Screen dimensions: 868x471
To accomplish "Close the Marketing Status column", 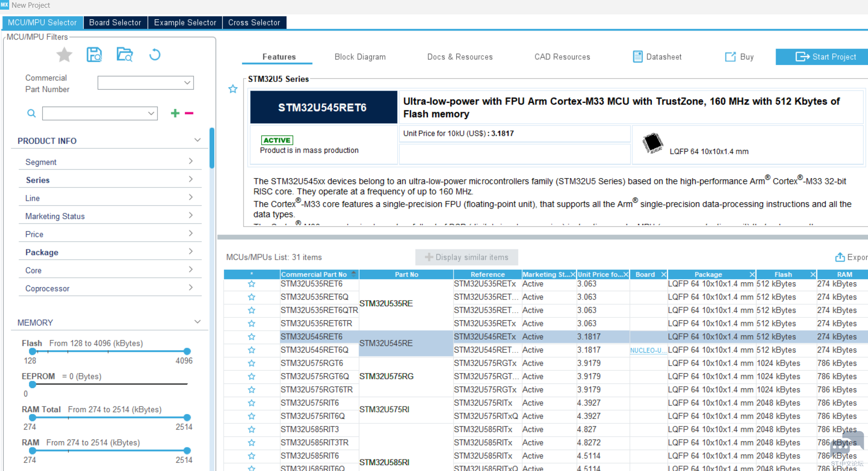I will 573,275.
